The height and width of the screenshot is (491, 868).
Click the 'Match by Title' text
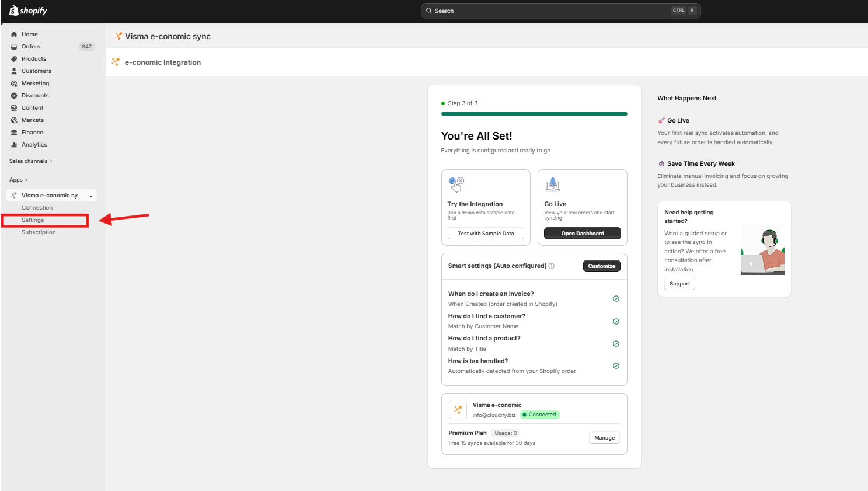pyautogui.click(x=467, y=349)
